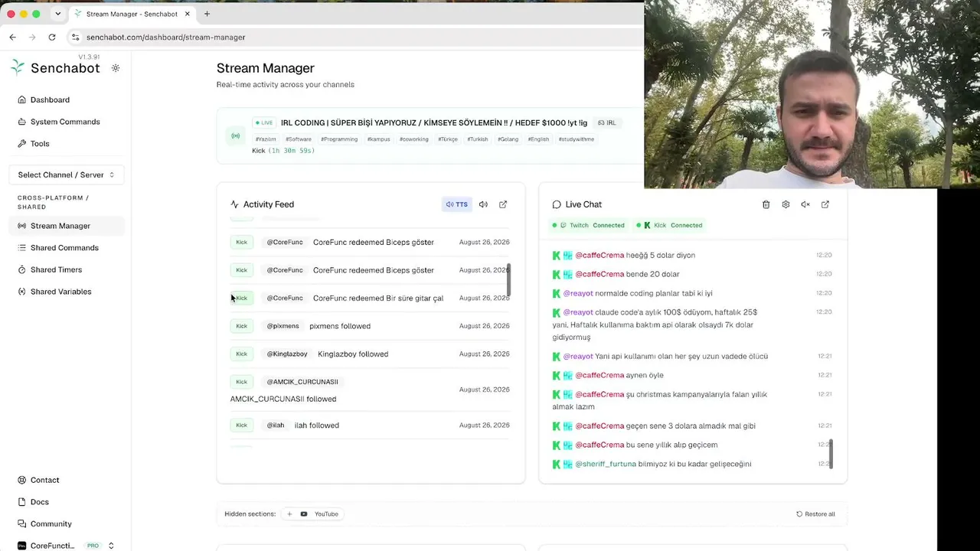Image resolution: width=980 pixels, height=551 pixels.
Task: Open the browser tab search dropdown
Action: point(57,14)
